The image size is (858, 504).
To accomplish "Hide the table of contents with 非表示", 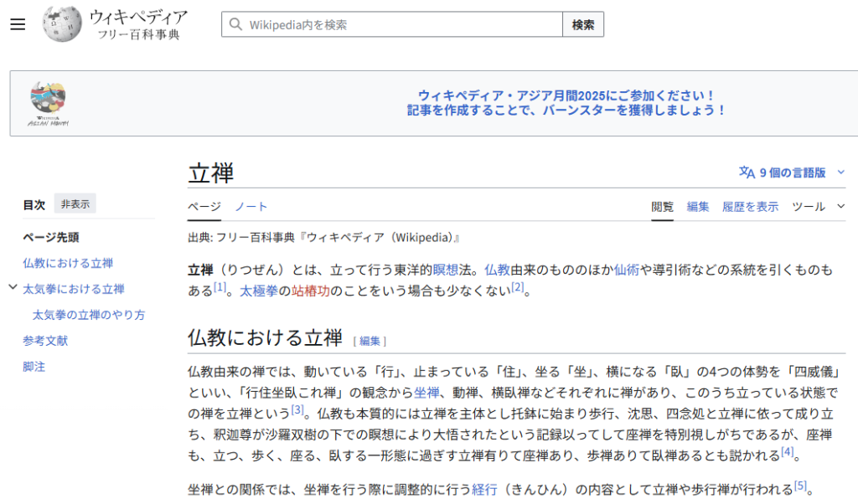I will [x=75, y=203].
